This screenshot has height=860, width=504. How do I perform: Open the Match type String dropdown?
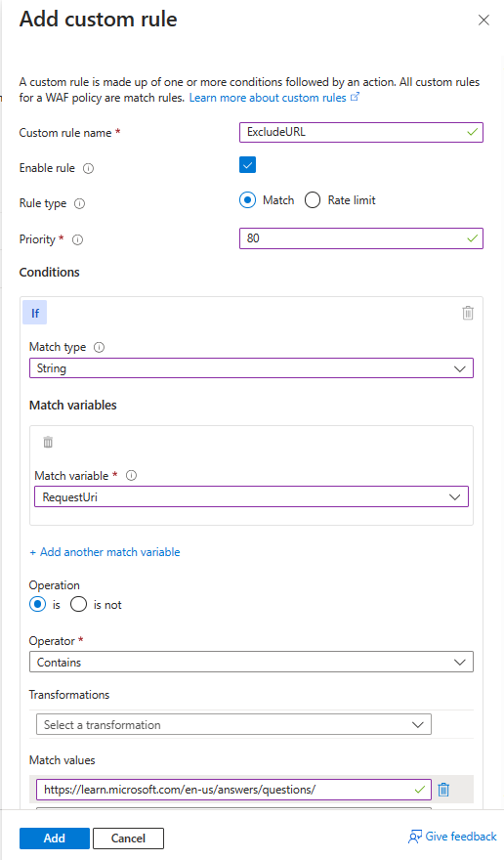[x=251, y=368]
